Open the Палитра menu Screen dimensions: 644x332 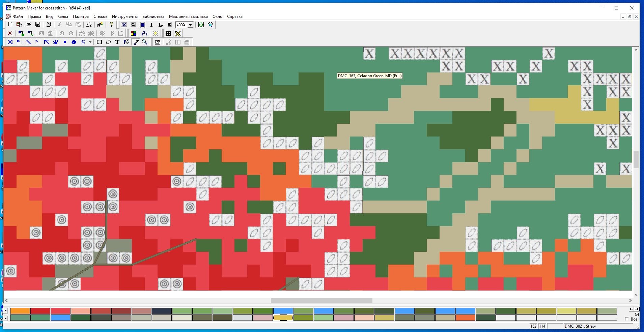(81, 17)
